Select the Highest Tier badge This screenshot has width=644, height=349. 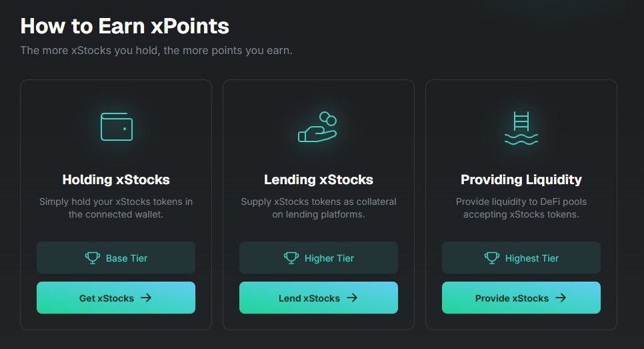pos(521,258)
